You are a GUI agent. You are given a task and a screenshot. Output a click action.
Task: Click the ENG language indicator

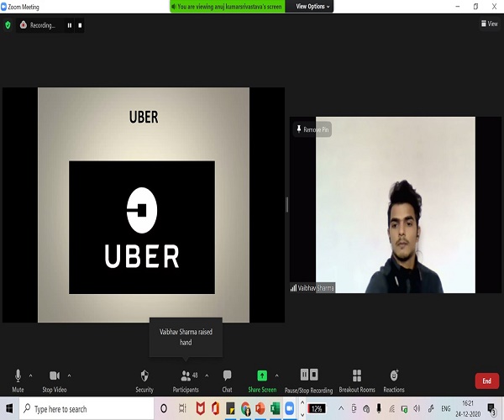click(x=445, y=409)
